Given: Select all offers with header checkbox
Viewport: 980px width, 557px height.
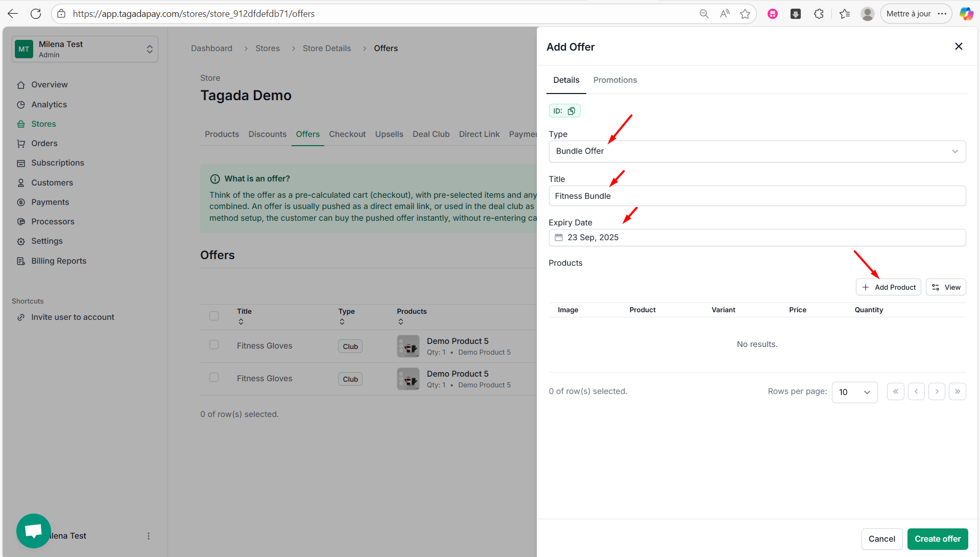Looking at the screenshot, I should pos(214,316).
